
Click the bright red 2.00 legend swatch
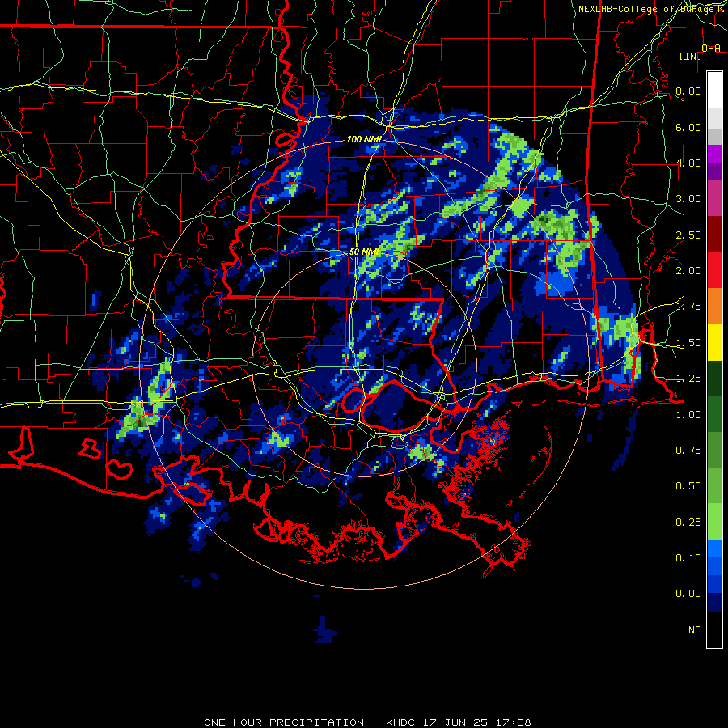point(714,270)
